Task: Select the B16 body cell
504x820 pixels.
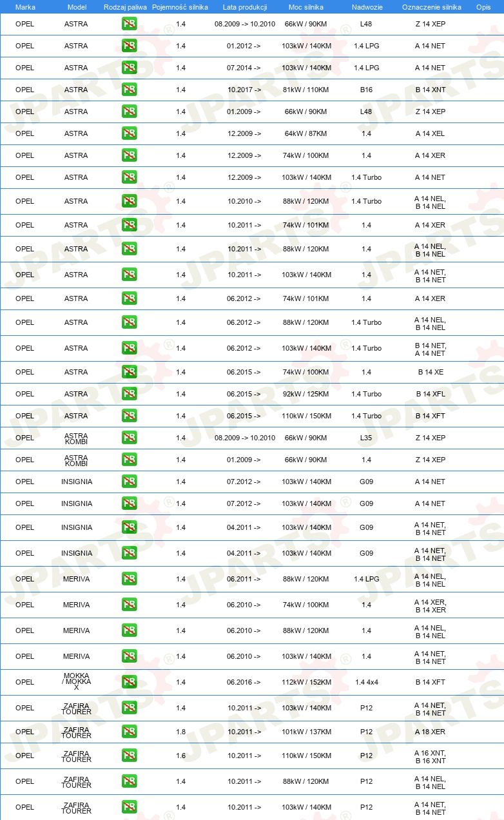Action: [x=366, y=90]
